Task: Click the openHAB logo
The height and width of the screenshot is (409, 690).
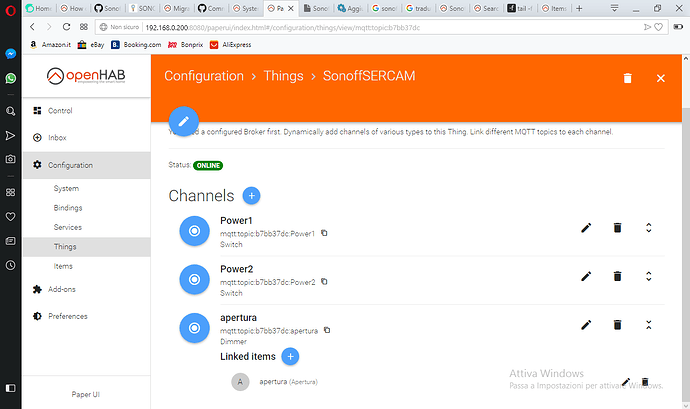Action: 86,76
